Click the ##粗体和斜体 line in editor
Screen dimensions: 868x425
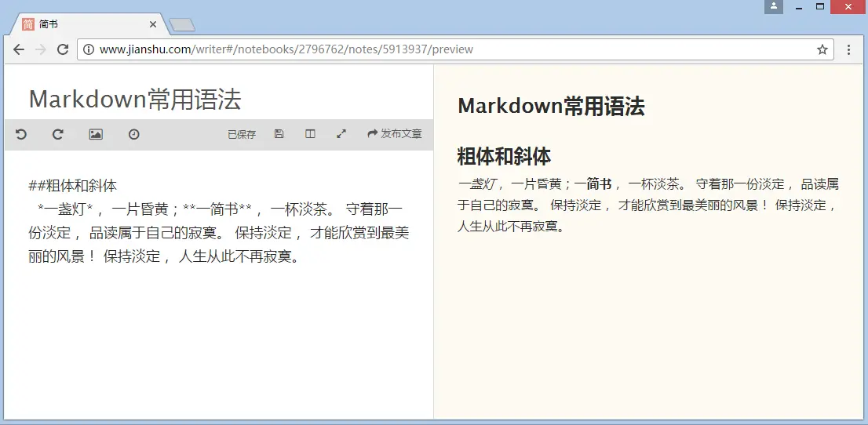(72, 186)
